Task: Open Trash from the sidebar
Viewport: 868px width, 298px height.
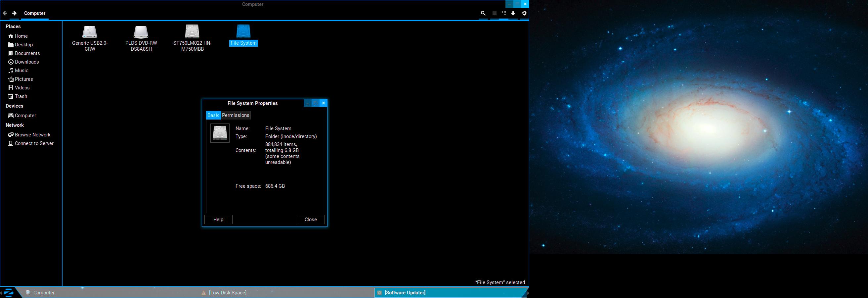Action: (x=21, y=96)
